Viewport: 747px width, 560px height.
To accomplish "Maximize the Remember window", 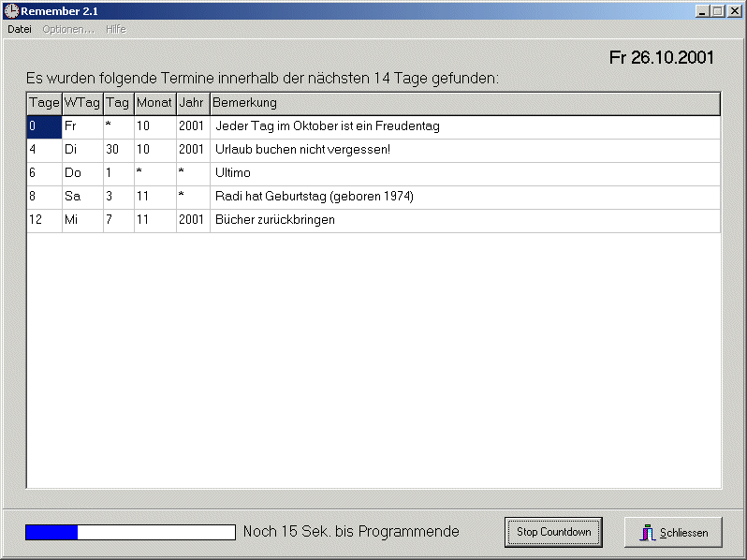I will pos(717,11).
